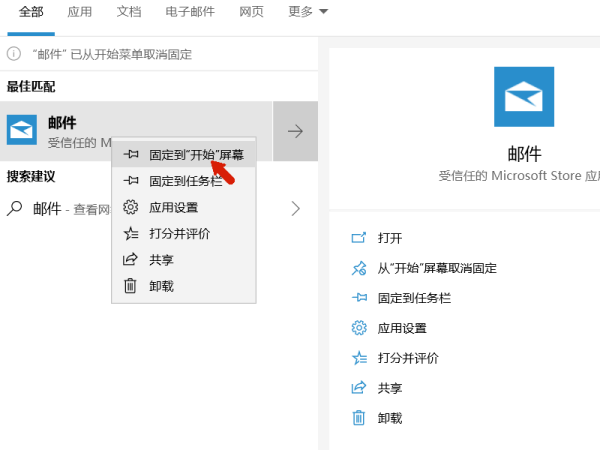Image resolution: width=600 pixels, height=450 pixels.
Task: Click the info icon beside the unpin notice
Action: coord(14,54)
